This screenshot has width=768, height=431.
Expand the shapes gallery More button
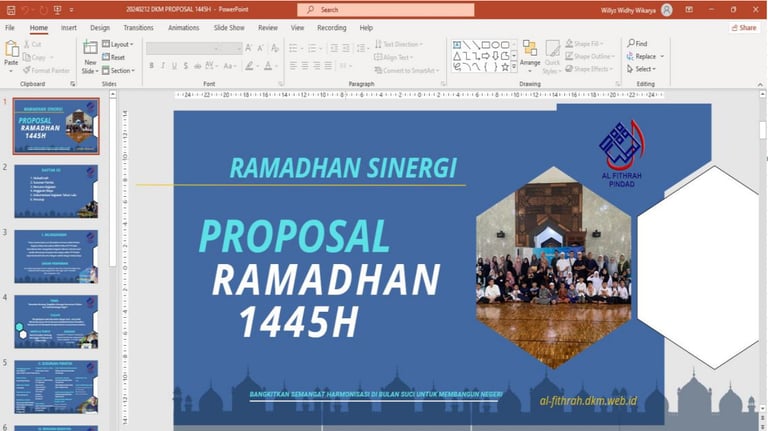514,68
